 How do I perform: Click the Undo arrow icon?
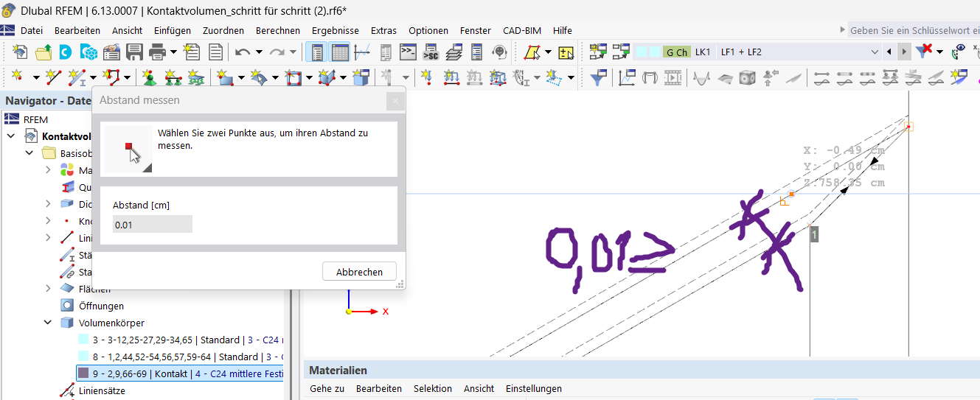tap(243, 52)
